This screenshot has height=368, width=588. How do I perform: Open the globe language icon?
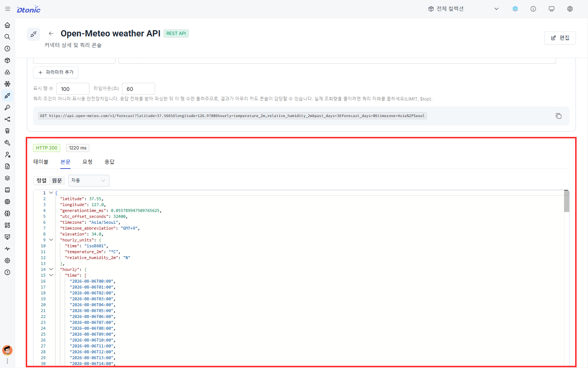tap(570, 9)
